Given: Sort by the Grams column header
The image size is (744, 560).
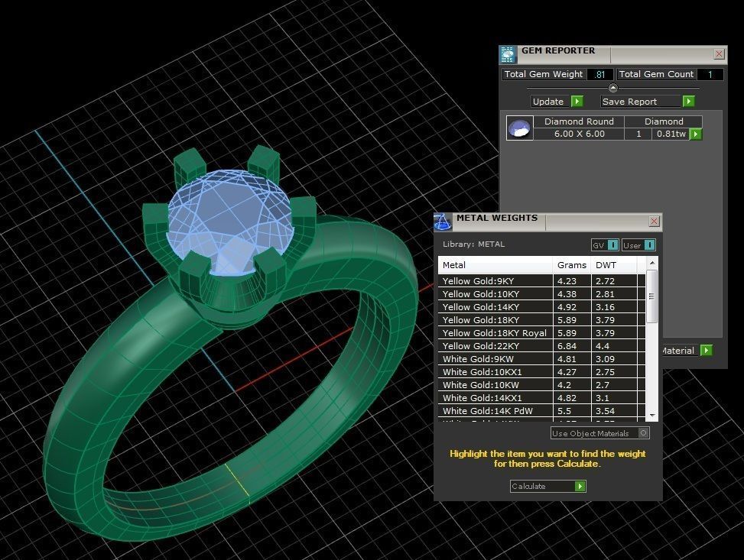Looking at the screenshot, I should pyautogui.click(x=572, y=265).
